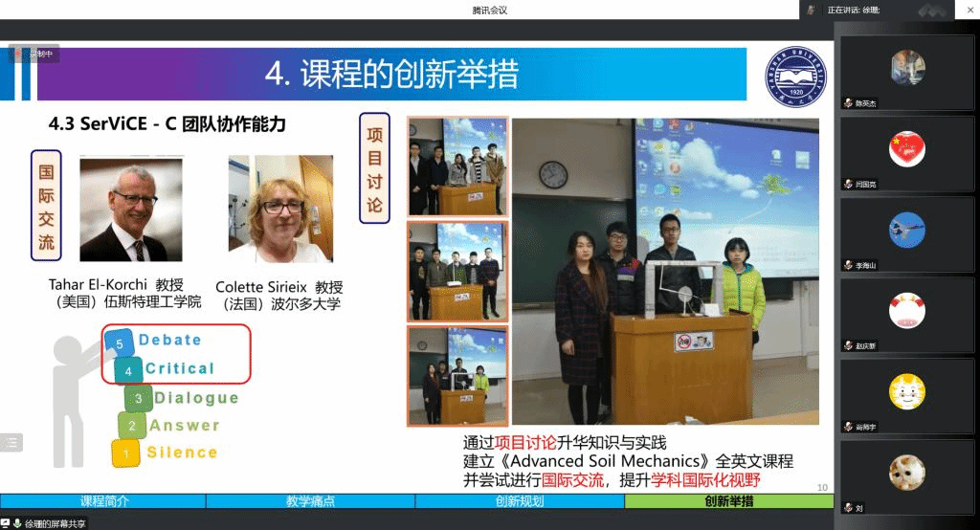The width and height of the screenshot is (980, 530).
Task: Click the university logo on the slide
Action: [x=794, y=77]
